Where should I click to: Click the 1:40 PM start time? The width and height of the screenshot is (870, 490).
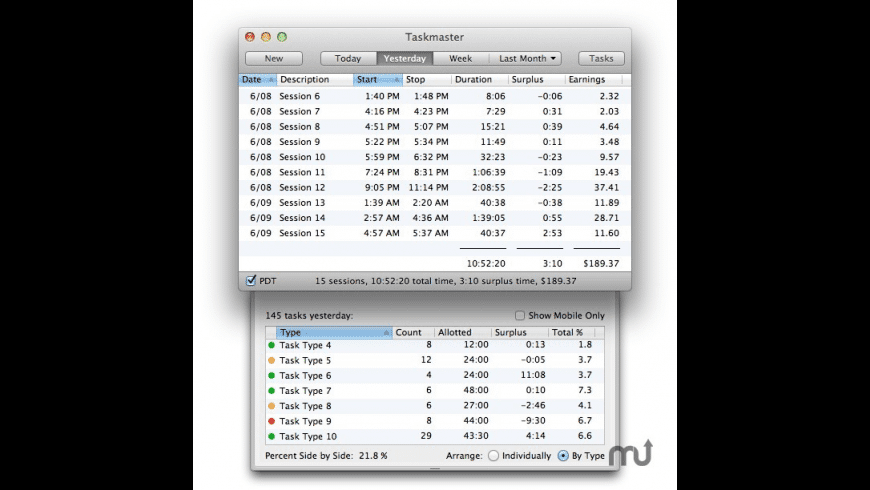pos(382,96)
